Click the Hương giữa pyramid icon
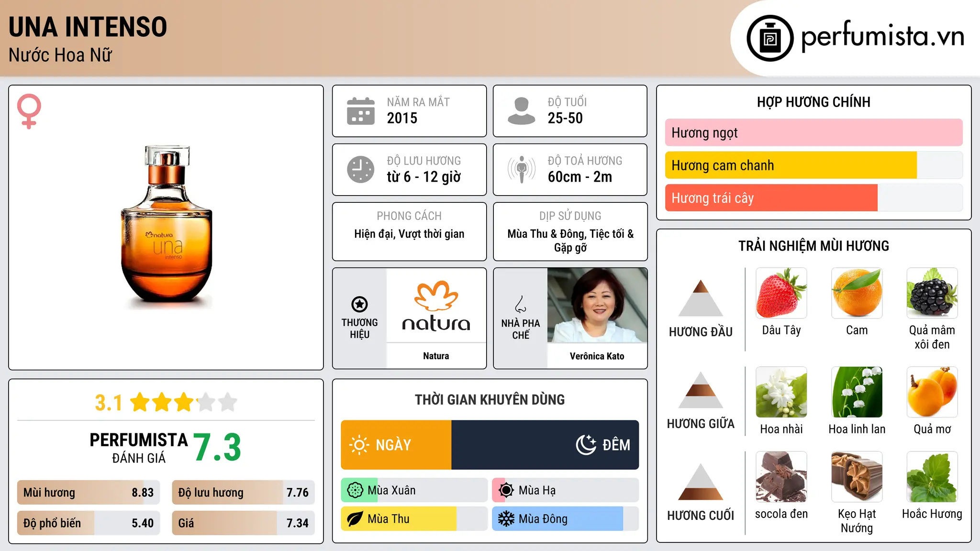Image resolution: width=980 pixels, height=551 pixels. [701, 390]
